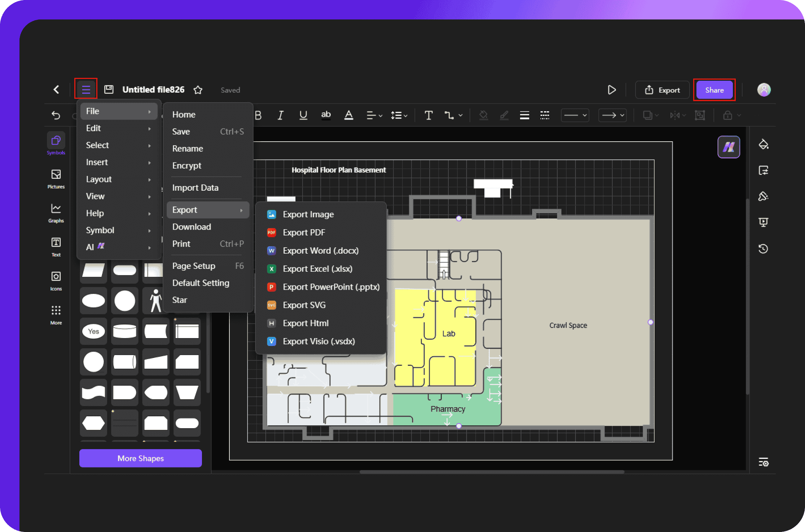Open the Pictures panel
The height and width of the screenshot is (532, 805).
pyautogui.click(x=56, y=176)
